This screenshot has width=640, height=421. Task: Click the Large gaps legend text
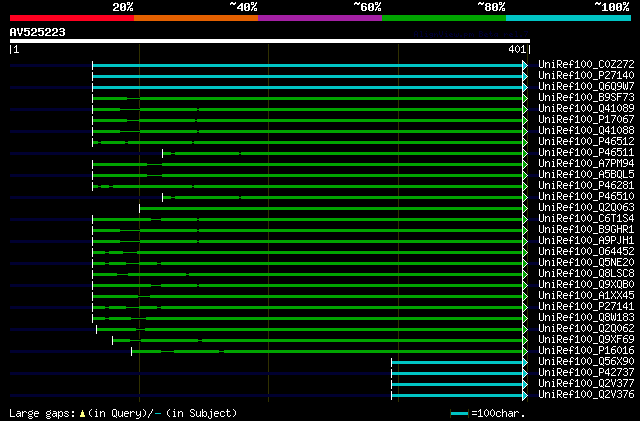coord(123,413)
